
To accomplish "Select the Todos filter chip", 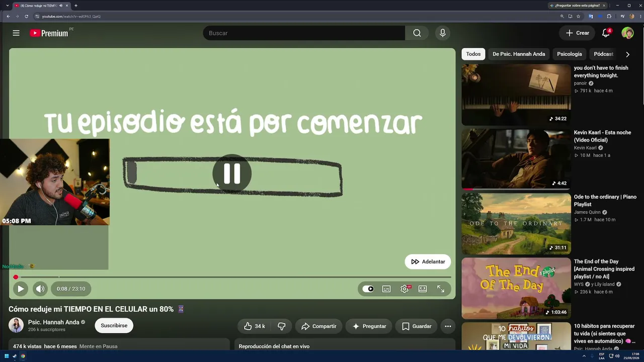I will click(x=473, y=54).
